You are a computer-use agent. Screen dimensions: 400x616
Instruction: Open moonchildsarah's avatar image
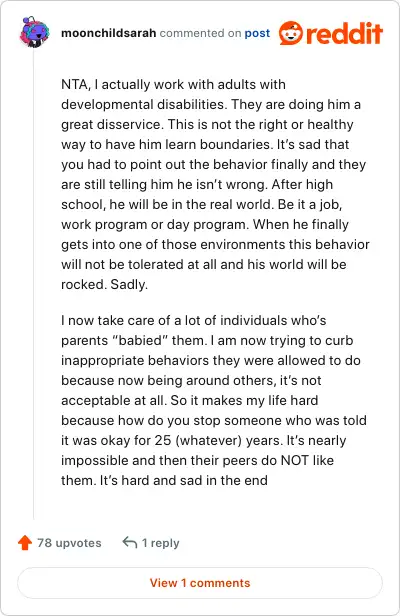point(34,32)
